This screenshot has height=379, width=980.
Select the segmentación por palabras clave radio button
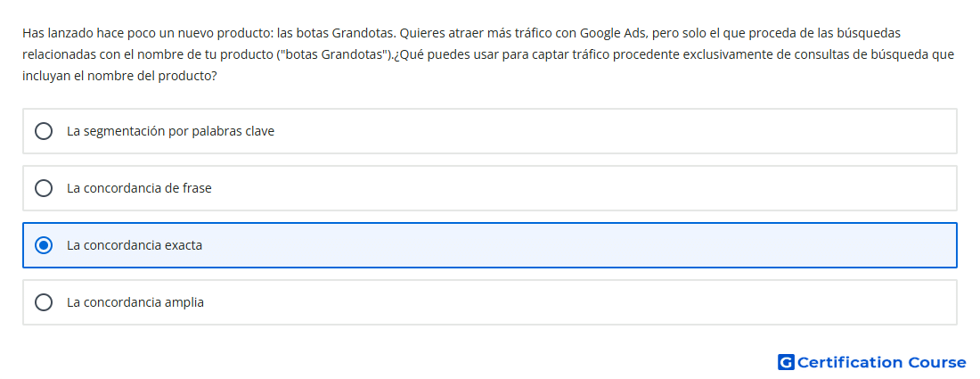(x=44, y=131)
